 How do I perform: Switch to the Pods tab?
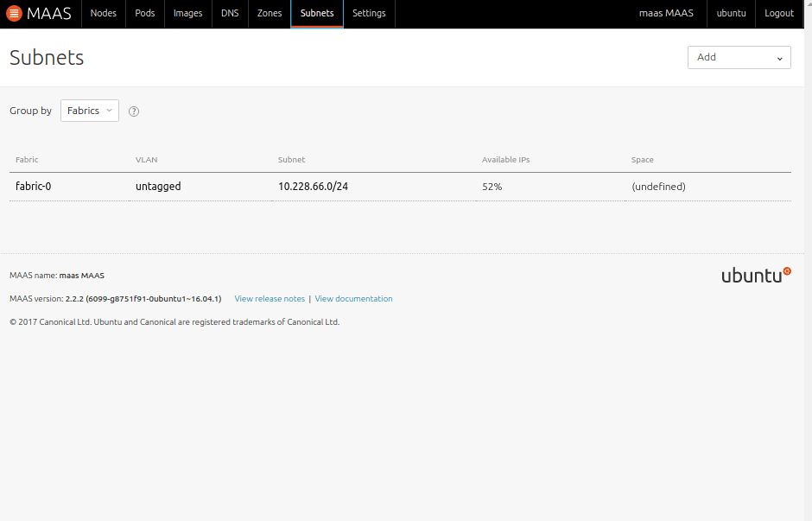click(145, 14)
